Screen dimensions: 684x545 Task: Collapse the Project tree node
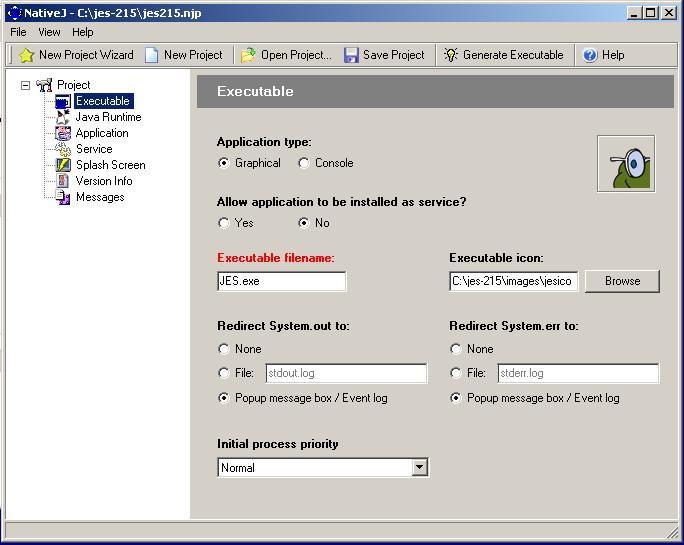tap(26, 85)
